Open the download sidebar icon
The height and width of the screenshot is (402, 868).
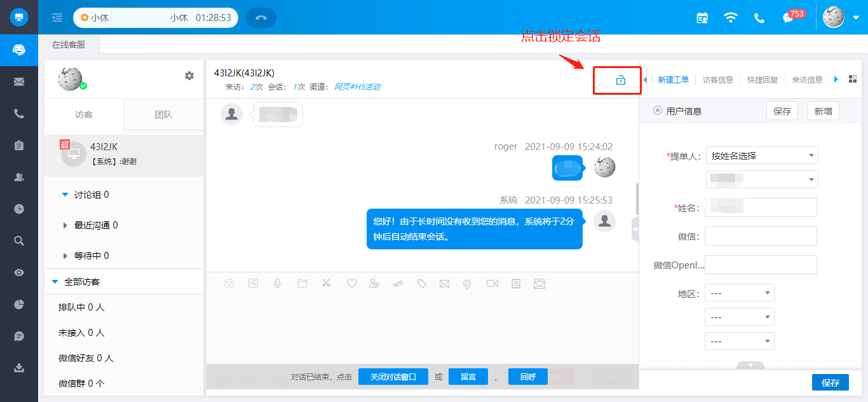click(x=19, y=368)
